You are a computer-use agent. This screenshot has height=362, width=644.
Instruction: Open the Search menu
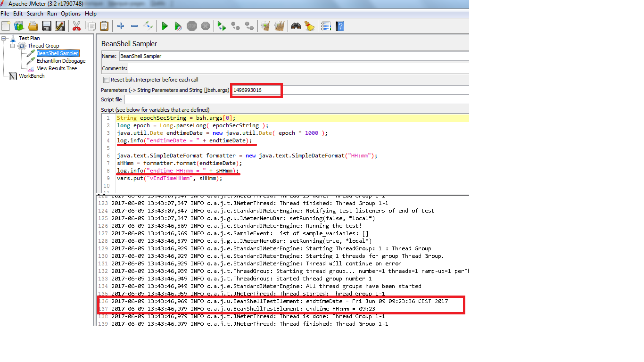tap(35, 14)
